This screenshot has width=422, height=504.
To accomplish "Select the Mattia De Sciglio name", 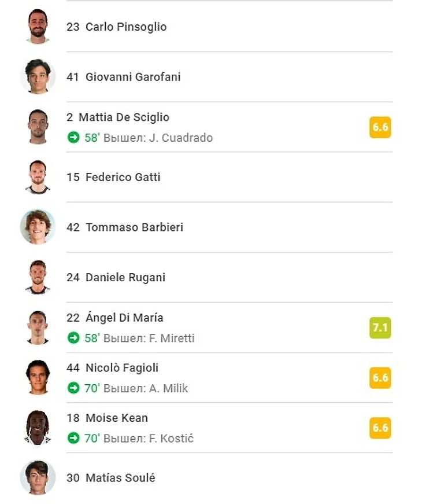I will click(124, 117).
